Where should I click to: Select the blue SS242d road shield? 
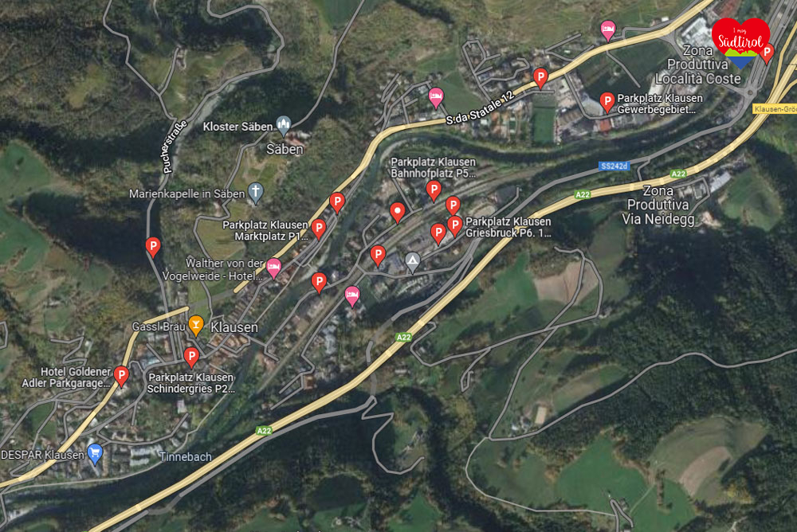coord(614,166)
